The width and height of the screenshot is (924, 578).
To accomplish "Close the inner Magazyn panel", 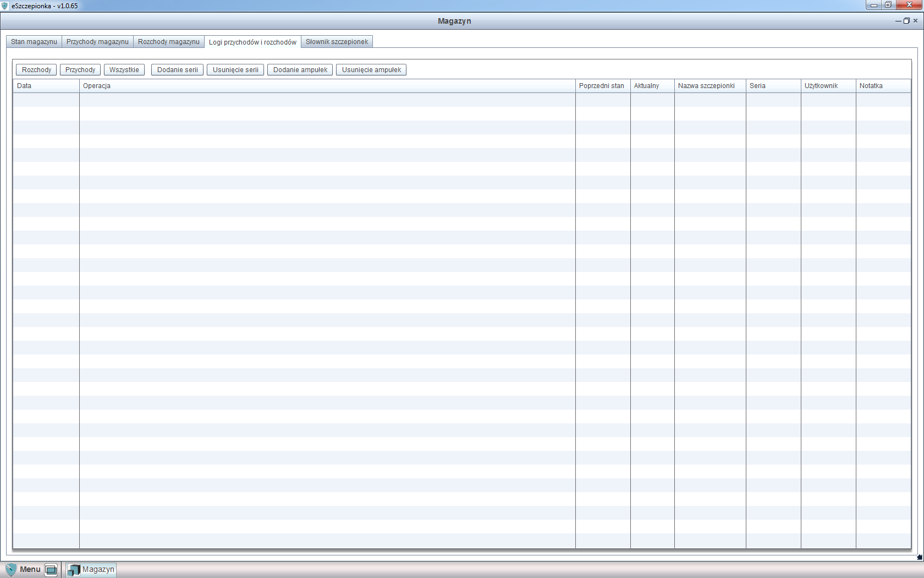I will (915, 21).
